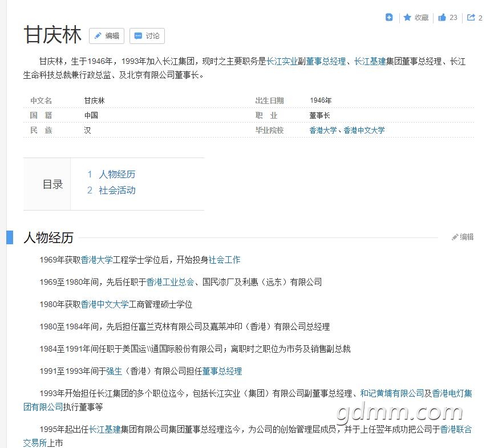The image size is (490, 448).
Task: Follow the 香港工业总会 link
Action: click(171, 282)
